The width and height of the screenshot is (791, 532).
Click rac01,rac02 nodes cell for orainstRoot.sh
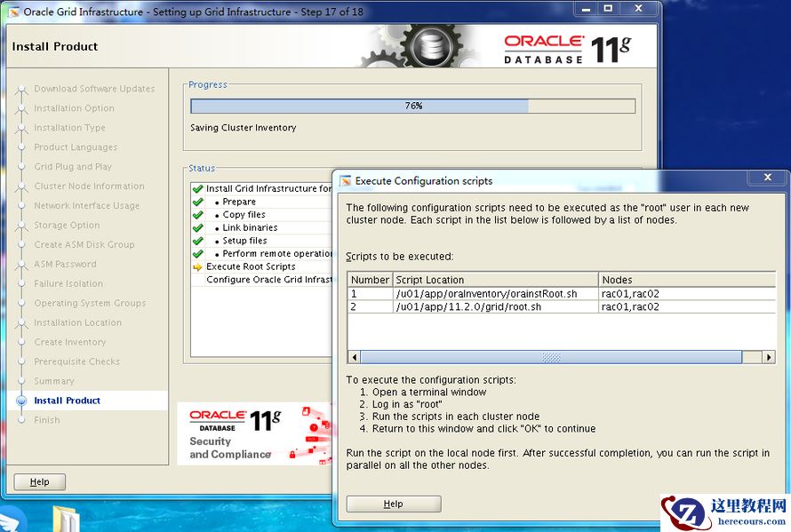click(x=687, y=293)
